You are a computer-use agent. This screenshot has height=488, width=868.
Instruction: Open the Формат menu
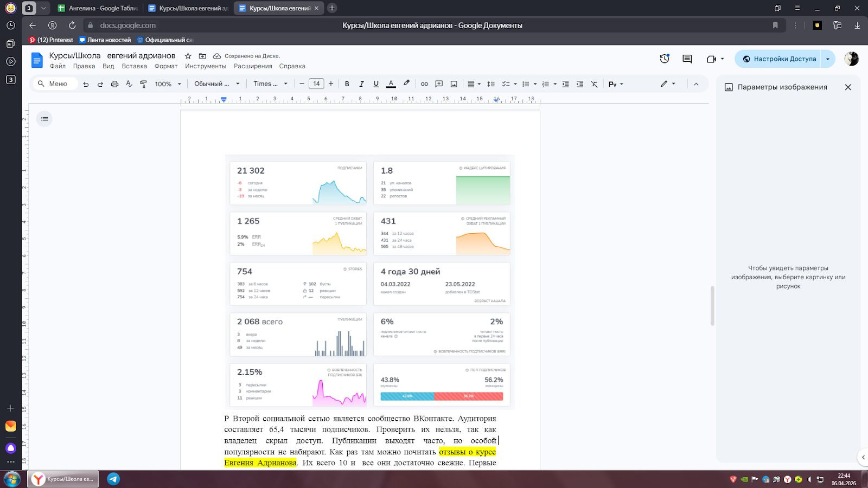pyautogui.click(x=166, y=66)
